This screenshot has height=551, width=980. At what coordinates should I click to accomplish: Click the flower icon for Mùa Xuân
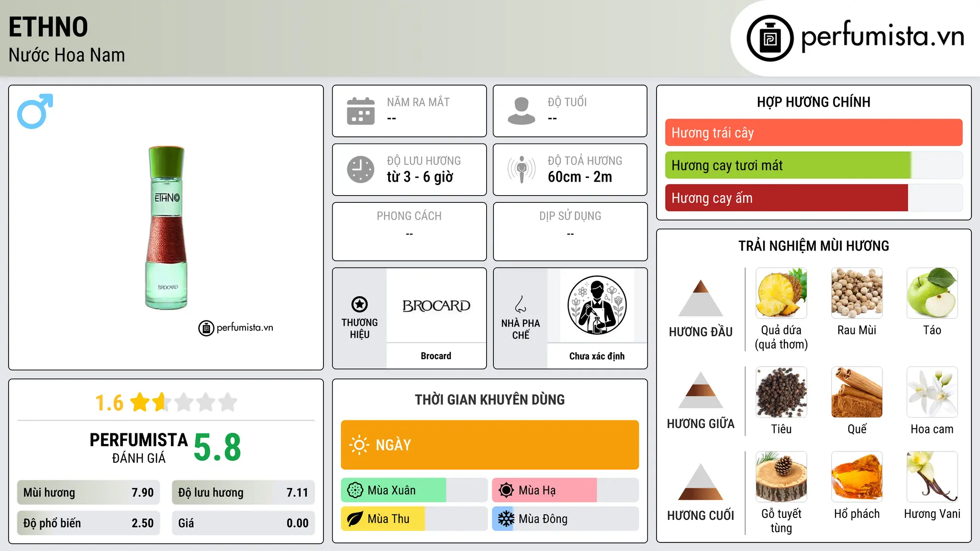coord(355,490)
